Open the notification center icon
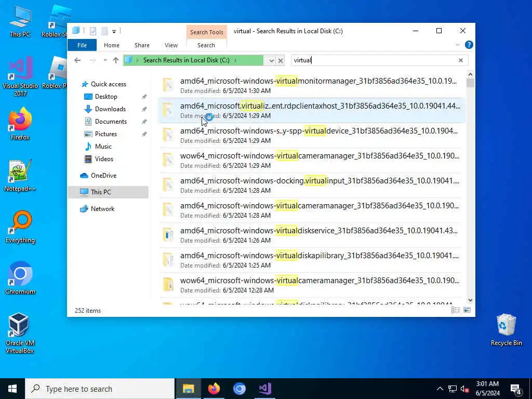The width and height of the screenshot is (532, 399). (x=515, y=389)
